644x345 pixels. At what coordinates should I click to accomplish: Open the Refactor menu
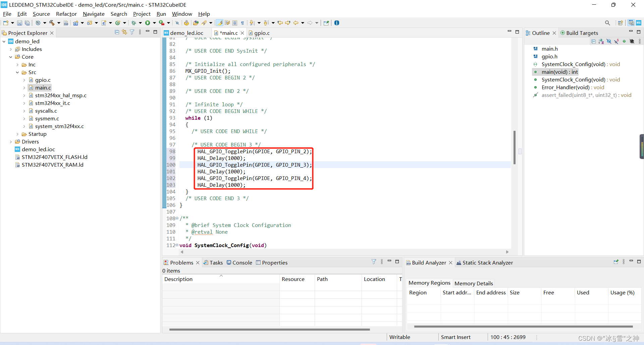pyautogui.click(x=66, y=14)
